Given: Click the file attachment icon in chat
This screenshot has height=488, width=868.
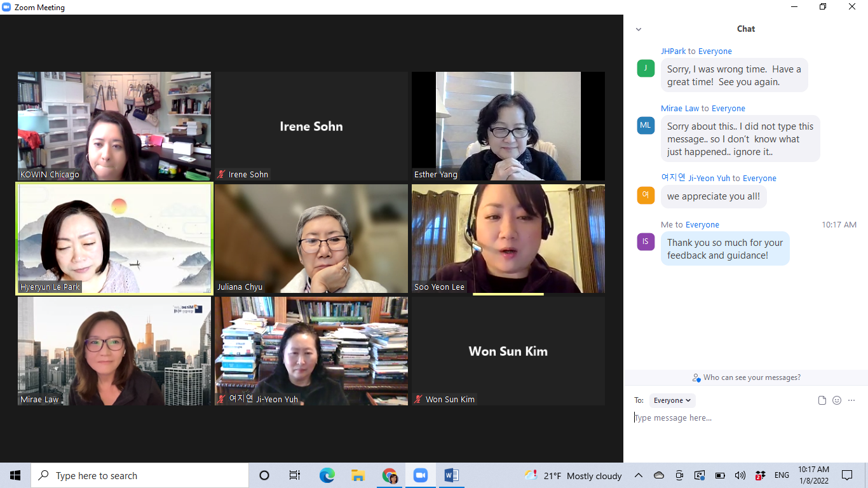Looking at the screenshot, I should 822,400.
